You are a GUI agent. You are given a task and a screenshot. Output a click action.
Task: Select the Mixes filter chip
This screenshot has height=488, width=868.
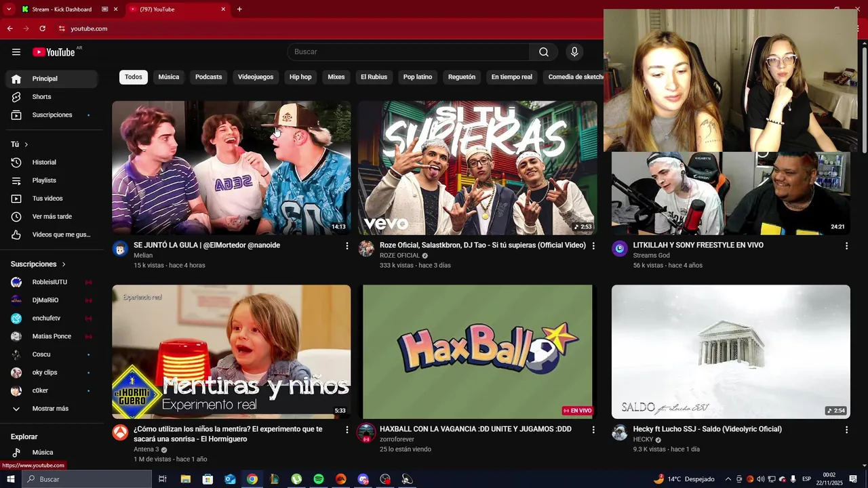click(x=336, y=77)
